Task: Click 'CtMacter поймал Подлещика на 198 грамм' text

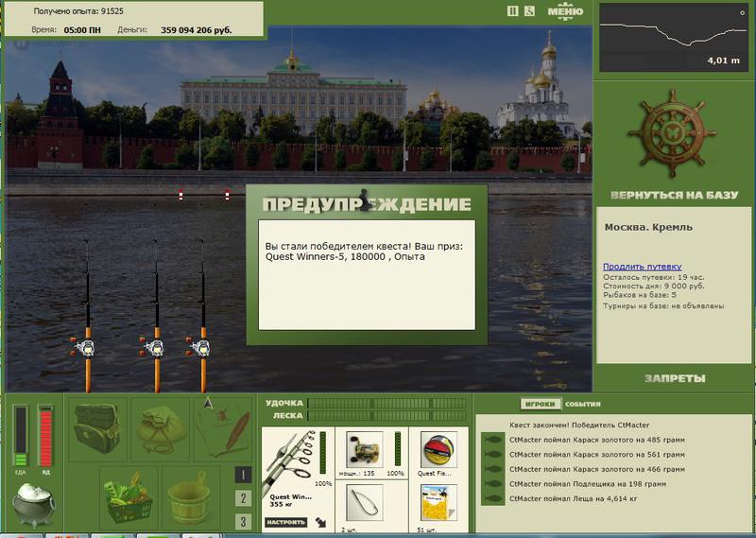Action: (x=588, y=483)
